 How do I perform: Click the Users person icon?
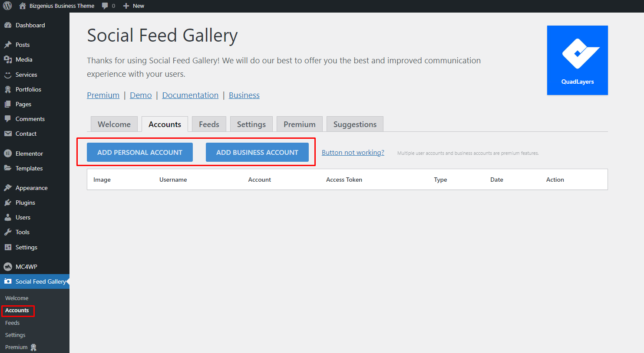[x=8, y=217]
